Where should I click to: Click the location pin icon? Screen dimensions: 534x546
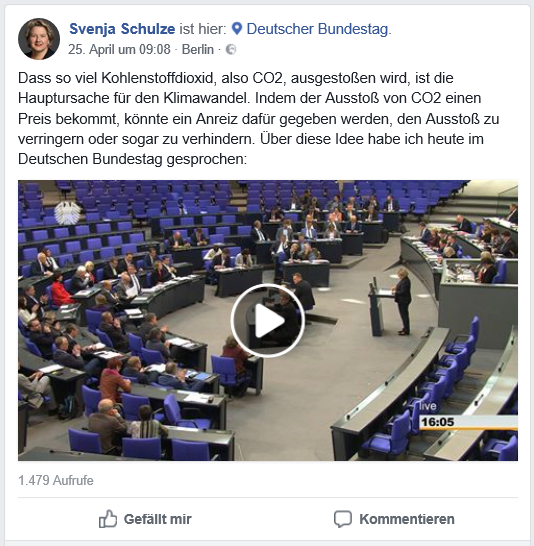(x=237, y=29)
